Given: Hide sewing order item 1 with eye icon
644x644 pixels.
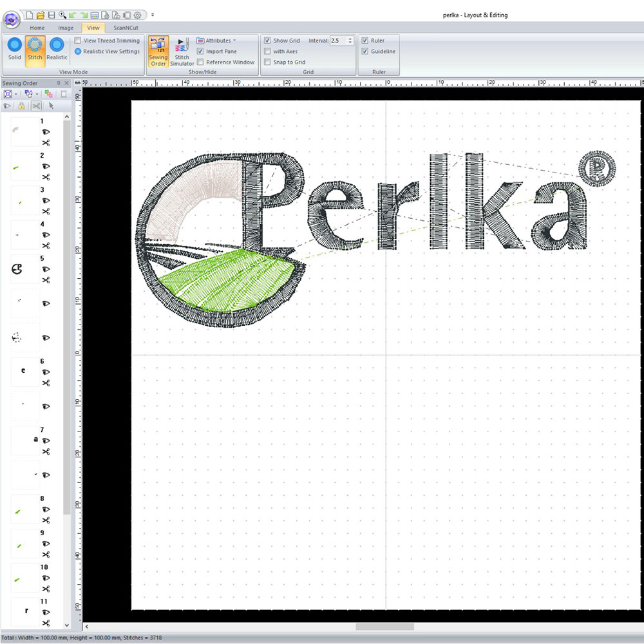Looking at the screenshot, I should coord(46,132).
